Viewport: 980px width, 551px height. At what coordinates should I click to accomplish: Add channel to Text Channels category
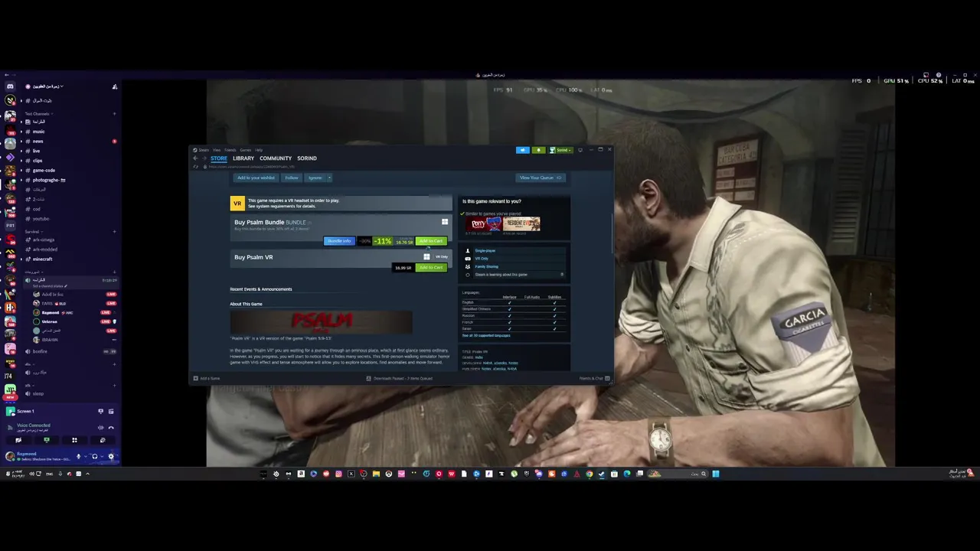[x=114, y=114]
